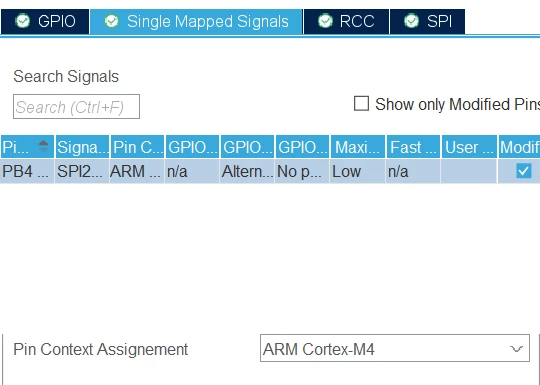540x385 pixels.
Task: Click the No p... pull-up cell
Action: point(302,171)
